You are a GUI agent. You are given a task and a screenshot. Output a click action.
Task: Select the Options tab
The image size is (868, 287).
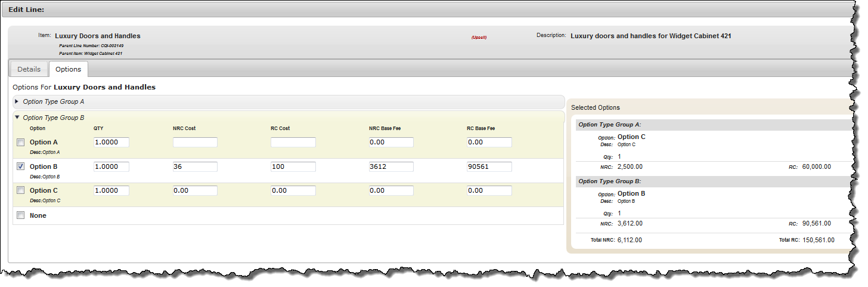coord(68,69)
